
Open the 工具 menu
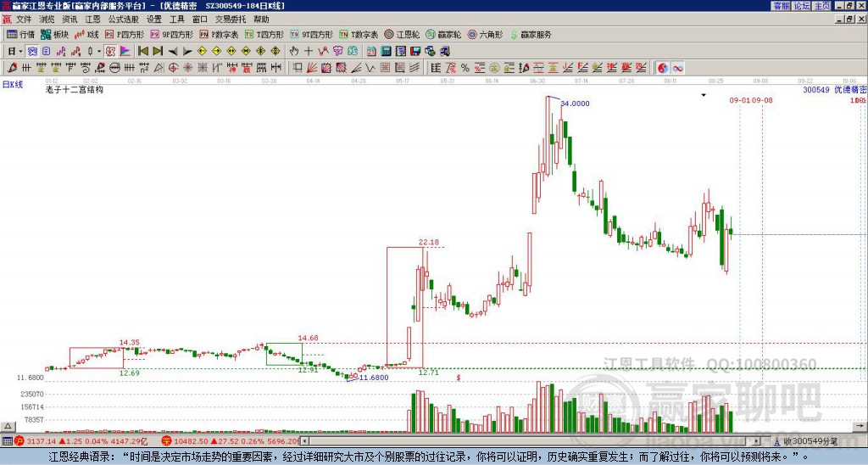click(177, 20)
